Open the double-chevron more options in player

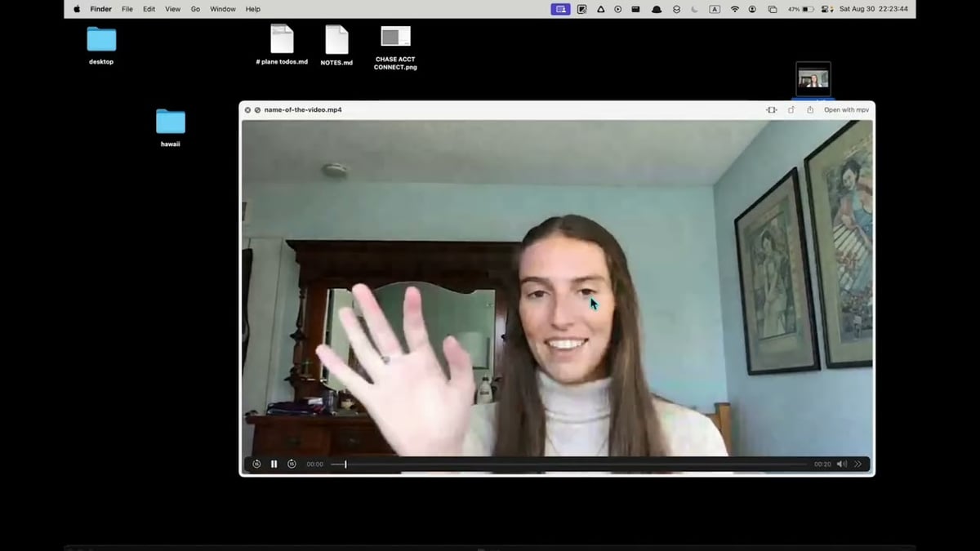857,464
